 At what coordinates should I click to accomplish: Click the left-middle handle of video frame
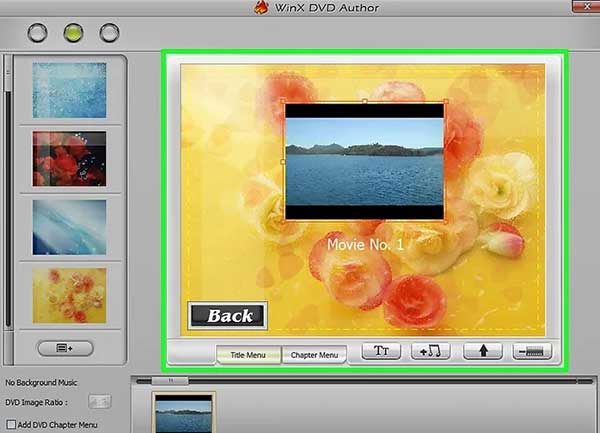click(x=283, y=162)
